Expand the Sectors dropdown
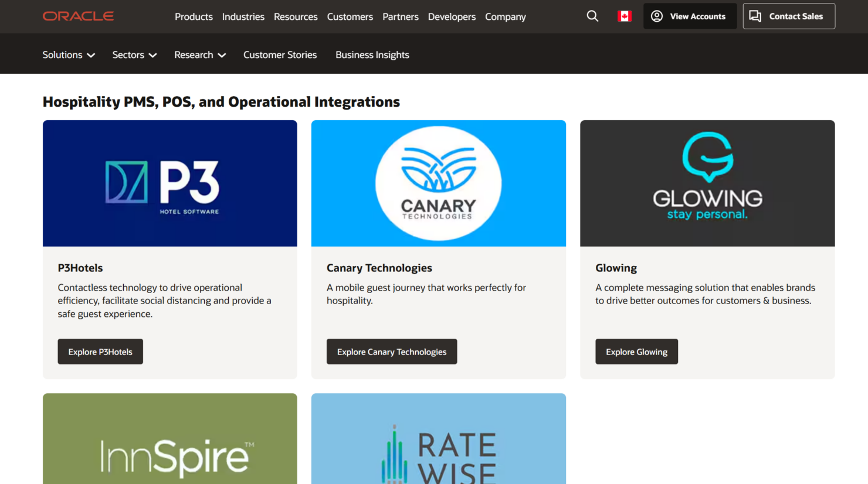Image resolution: width=868 pixels, height=484 pixels. 134,54
